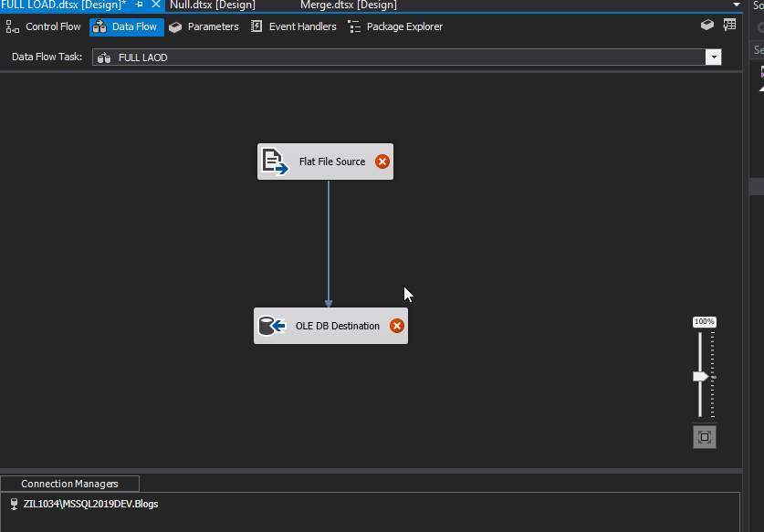The height and width of the screenshot is (532, 764).
Task: Click the Variables icon at top right
Action: pos(729,26)
